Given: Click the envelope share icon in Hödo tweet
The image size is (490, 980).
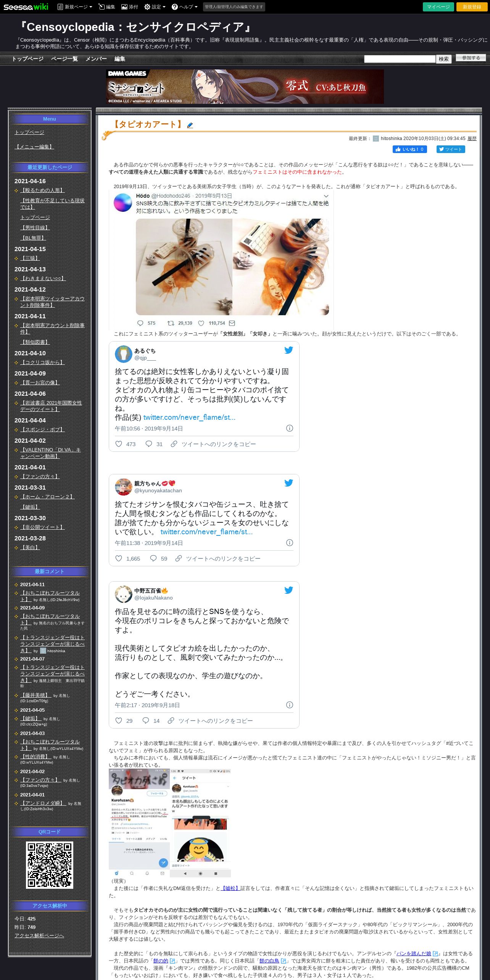Looking at the screenshot, I should point(232,323).
